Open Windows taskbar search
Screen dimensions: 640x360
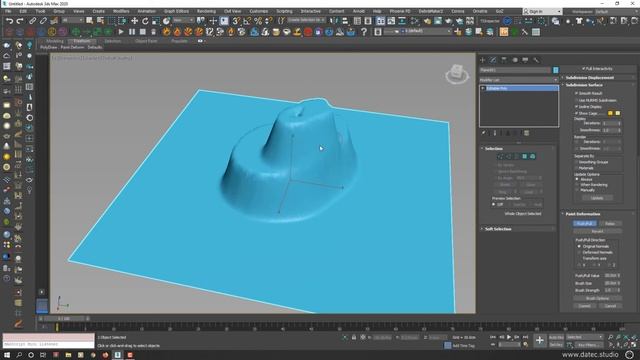tap(19, 355)
